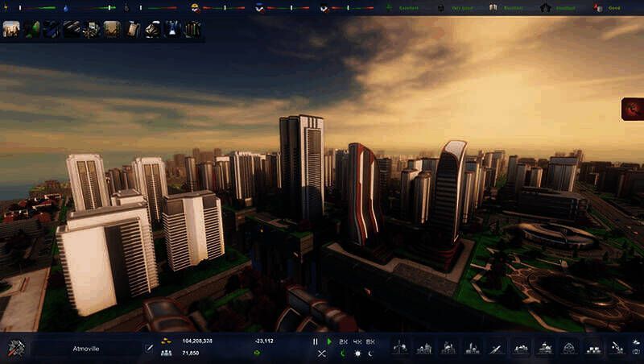This screenshot has height=364, width=644.
Task: Set game speed to 2X
Action: click(343, 341)
